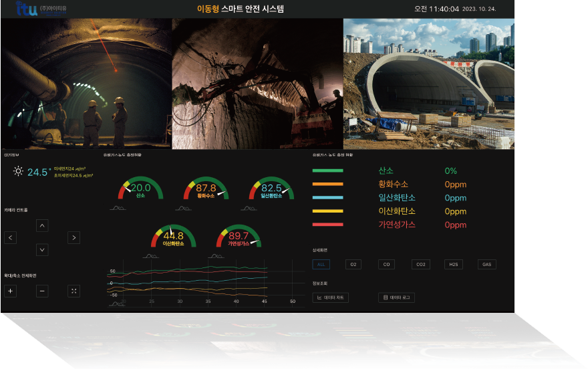Click the sparkline icon under the 황화수소 gauge

click(183, 208)
